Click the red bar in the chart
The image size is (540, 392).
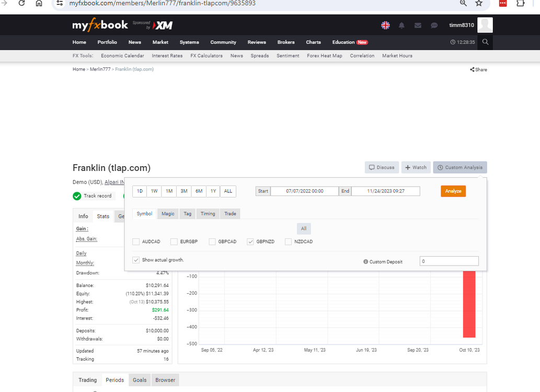point(469,304)
